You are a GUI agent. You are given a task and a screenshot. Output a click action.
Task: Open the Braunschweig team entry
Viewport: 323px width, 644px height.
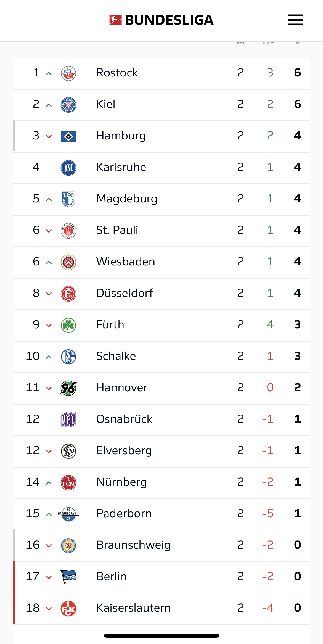coord(133,545)
